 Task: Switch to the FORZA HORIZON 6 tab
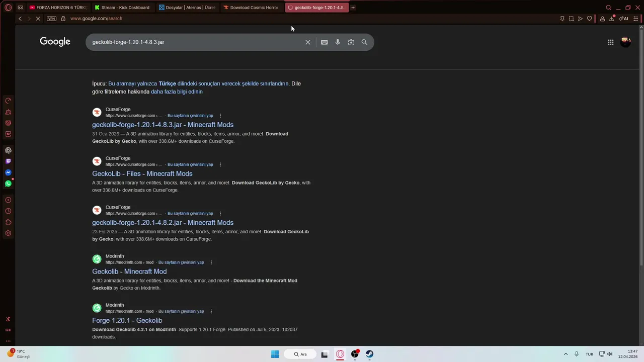[x=58, y=8]
